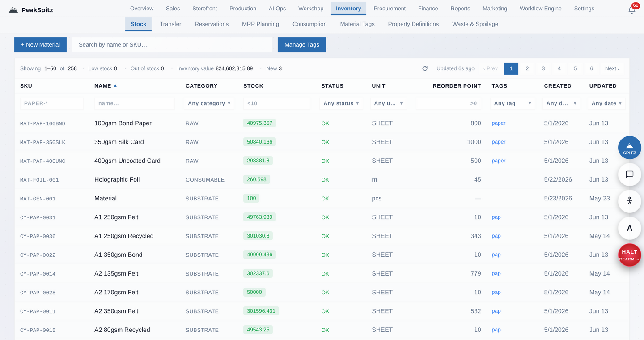Open the chat bubble floating button
Viewport: 644px width, 340px height.
[630, 174]
